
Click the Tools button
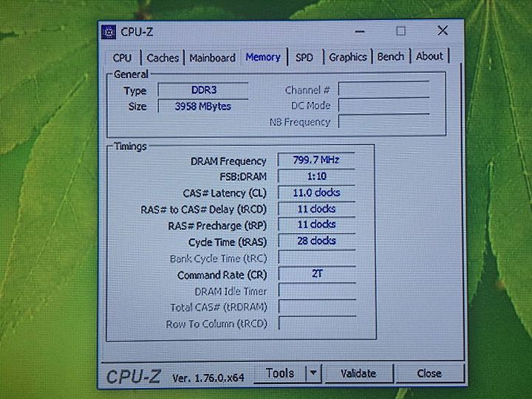click(280, 373)
